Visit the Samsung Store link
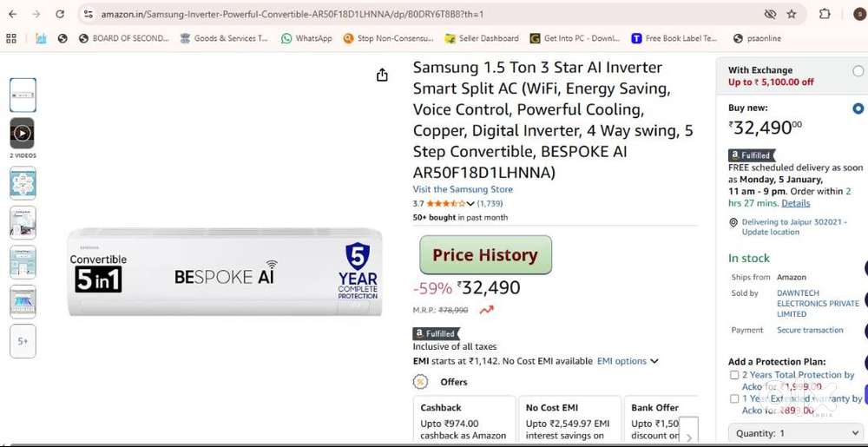Screen dimensions: 868x447 point(463,189)
